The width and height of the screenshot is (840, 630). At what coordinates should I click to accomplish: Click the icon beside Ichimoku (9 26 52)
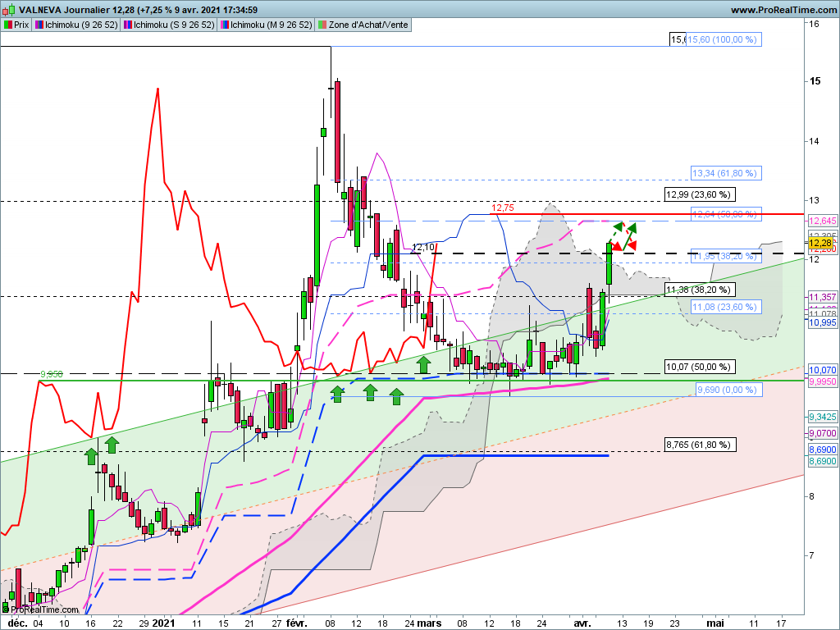tap(39, 25)
